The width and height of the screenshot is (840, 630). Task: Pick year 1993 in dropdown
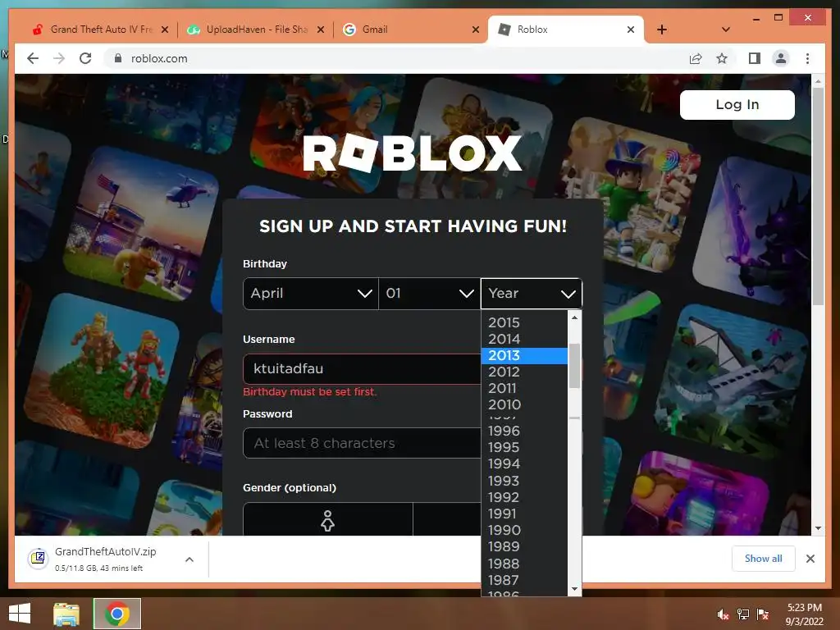tap(524, 481)
